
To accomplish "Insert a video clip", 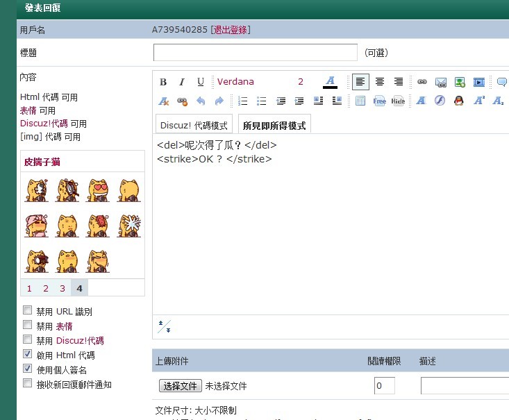I will pyautogui.click(x=478, y=82).
